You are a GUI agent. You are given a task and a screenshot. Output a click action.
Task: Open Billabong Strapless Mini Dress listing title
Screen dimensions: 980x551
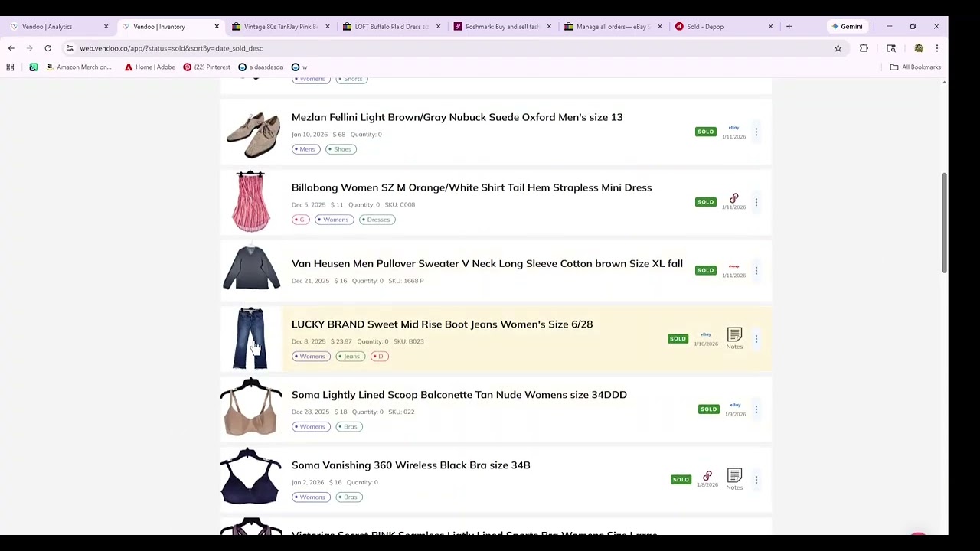(x=472, y=187)
